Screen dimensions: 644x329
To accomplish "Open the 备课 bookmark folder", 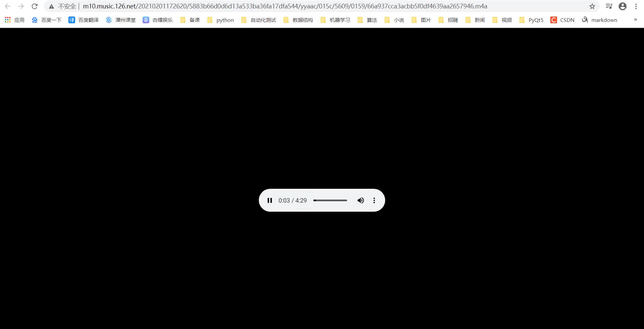I will (x=190, y=20).
